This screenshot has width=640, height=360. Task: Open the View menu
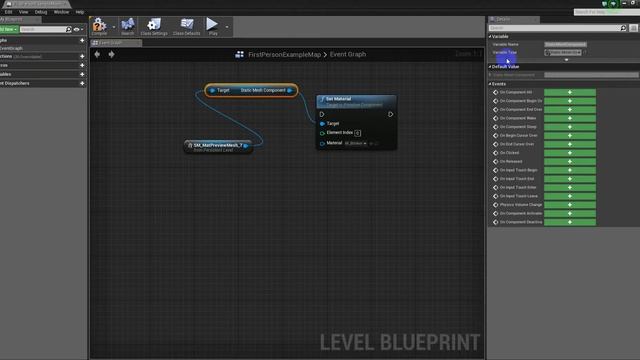click(x=23, y=12)
